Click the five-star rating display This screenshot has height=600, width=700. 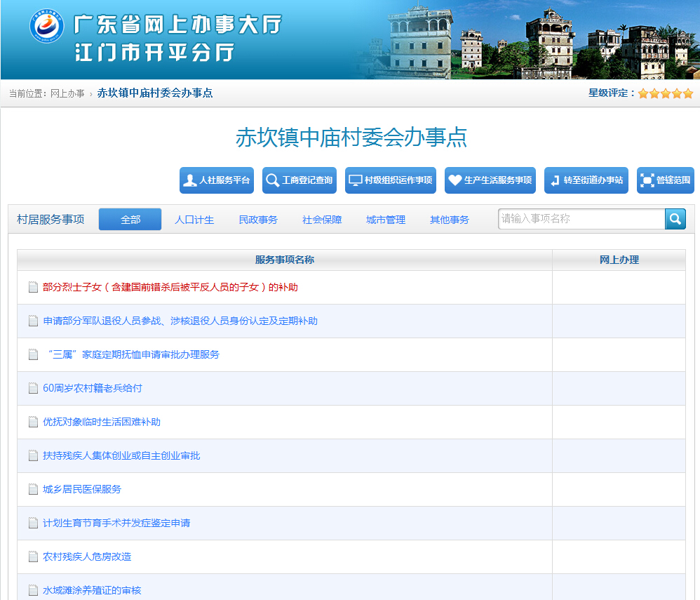(665, 93)
